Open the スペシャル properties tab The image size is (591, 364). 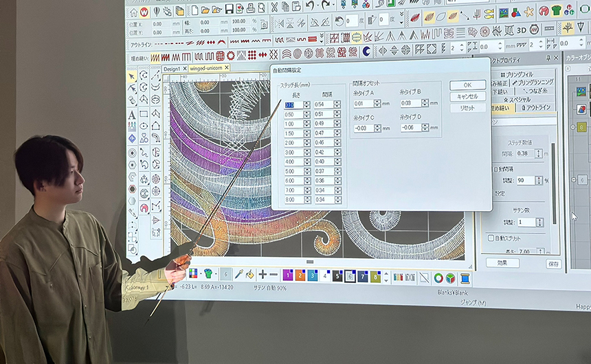pos(517,100)
